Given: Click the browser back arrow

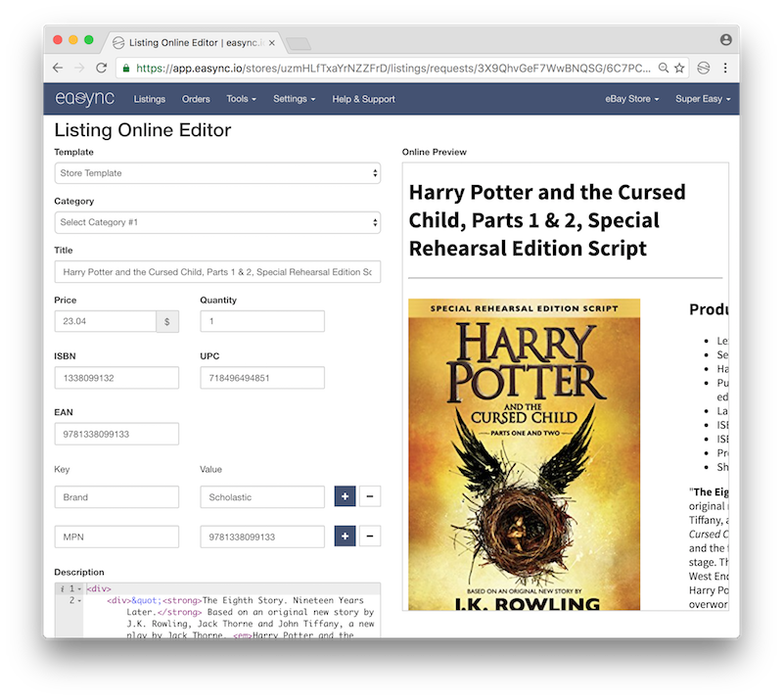Looking at the screenshot, I should pyautogui.click(x=58, y=68).
